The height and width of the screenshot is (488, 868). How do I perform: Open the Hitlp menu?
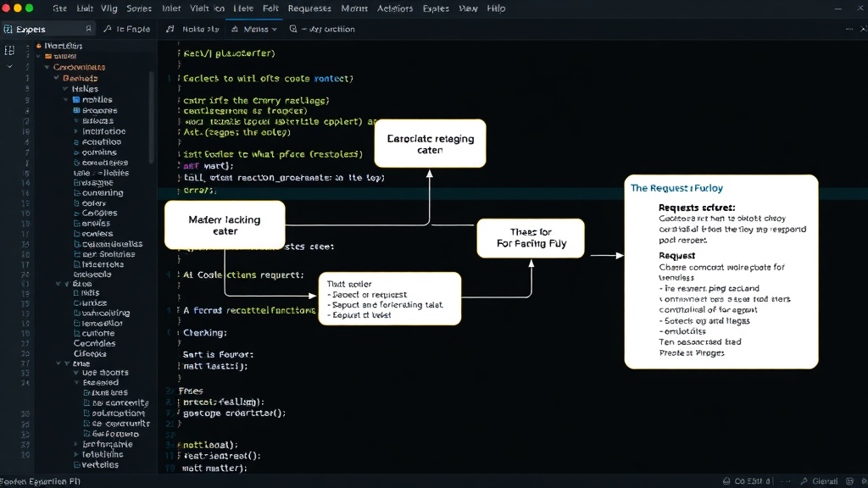496,8
